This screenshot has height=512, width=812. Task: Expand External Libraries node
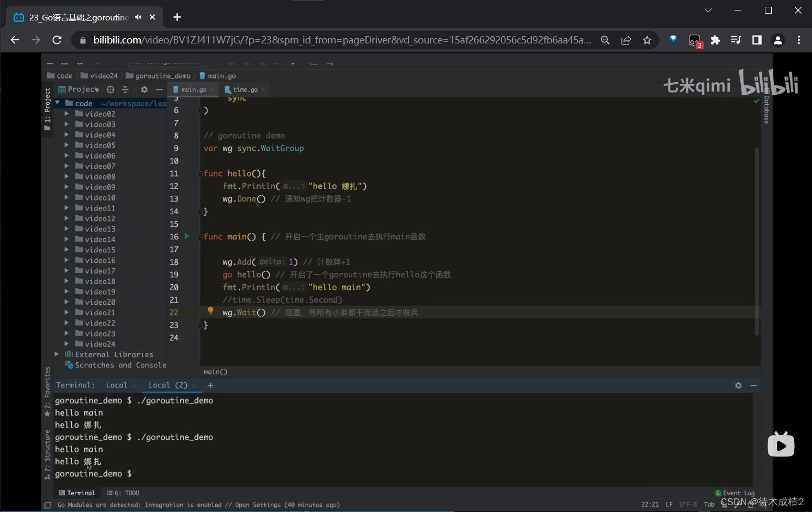57,354
